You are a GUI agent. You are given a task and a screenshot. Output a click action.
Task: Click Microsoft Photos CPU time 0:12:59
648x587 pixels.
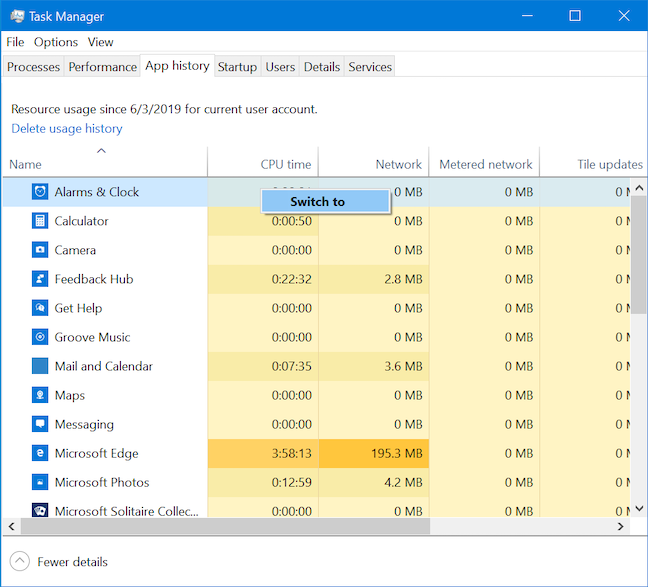(x=291, y=482)
